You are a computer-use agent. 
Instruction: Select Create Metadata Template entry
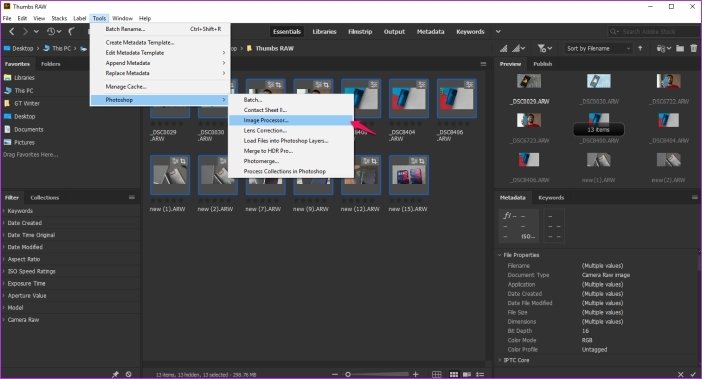coord(160,43)
